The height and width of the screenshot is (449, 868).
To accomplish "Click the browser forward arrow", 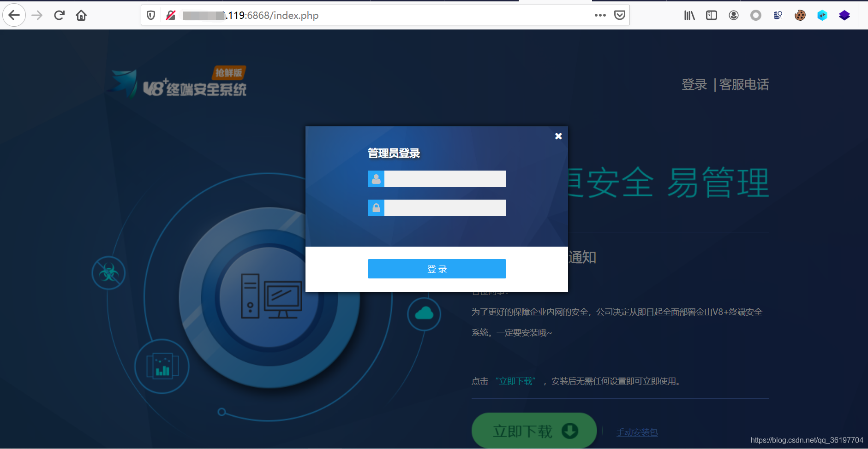I will [x=37, y=15].
